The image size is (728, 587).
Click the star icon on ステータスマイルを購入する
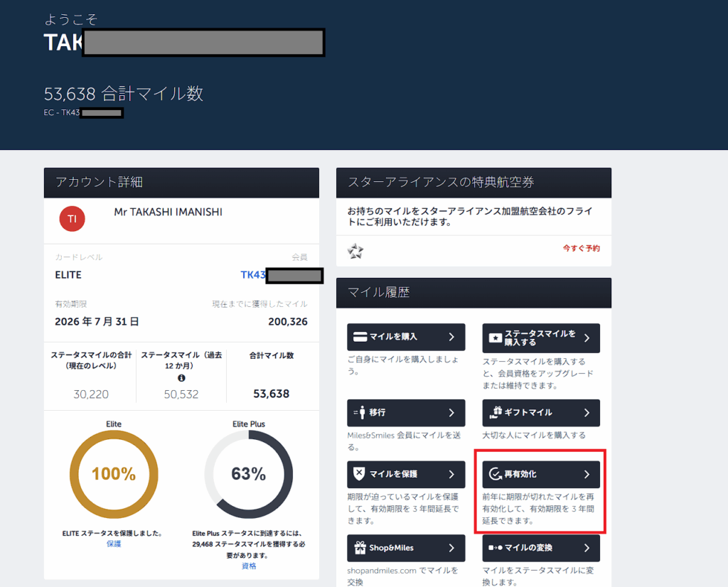click(x=495, y=337)
